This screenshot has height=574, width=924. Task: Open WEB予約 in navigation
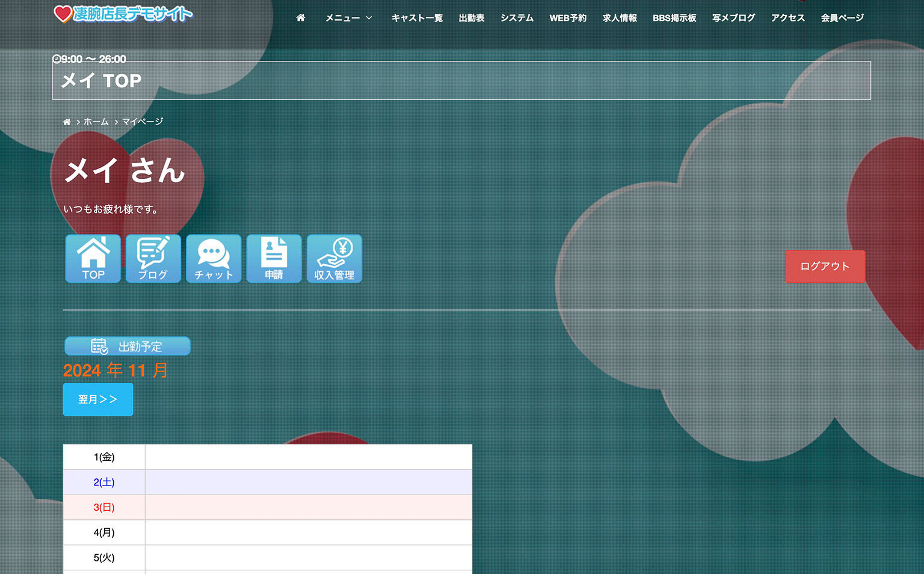coord(568,18)
